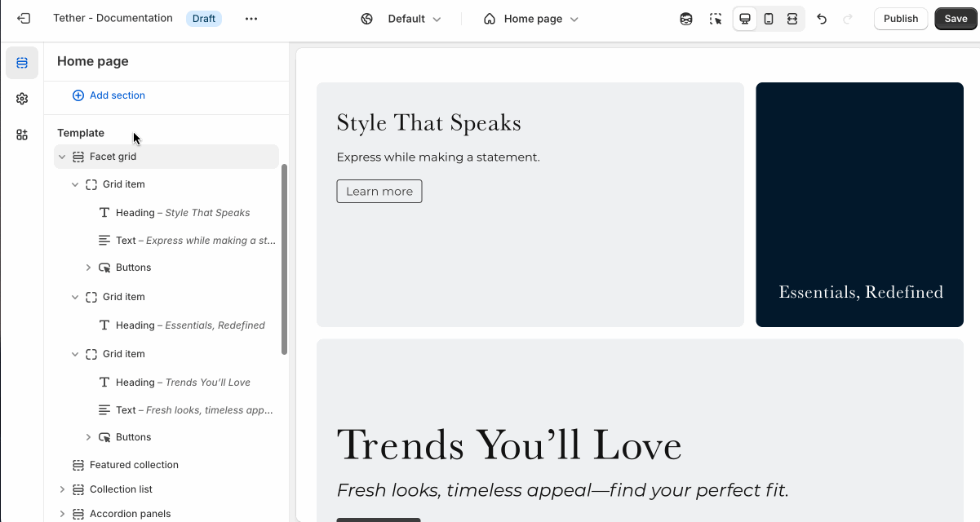Image resolution: width=980 pixels, height=522 pixels.
Task: Click the Facet grid section icon
Action: pyautogui.click(x=78, y=157)
